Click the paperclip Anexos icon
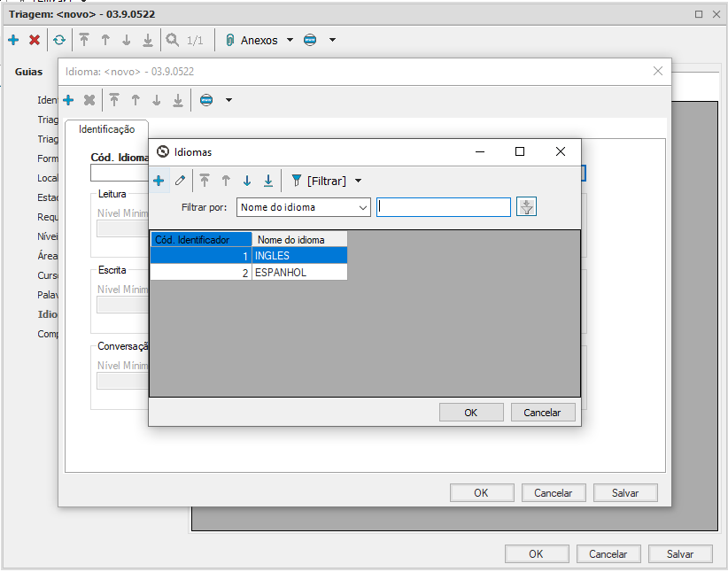Viewport: 728px width, 572px height. click(x=229, y=40)
